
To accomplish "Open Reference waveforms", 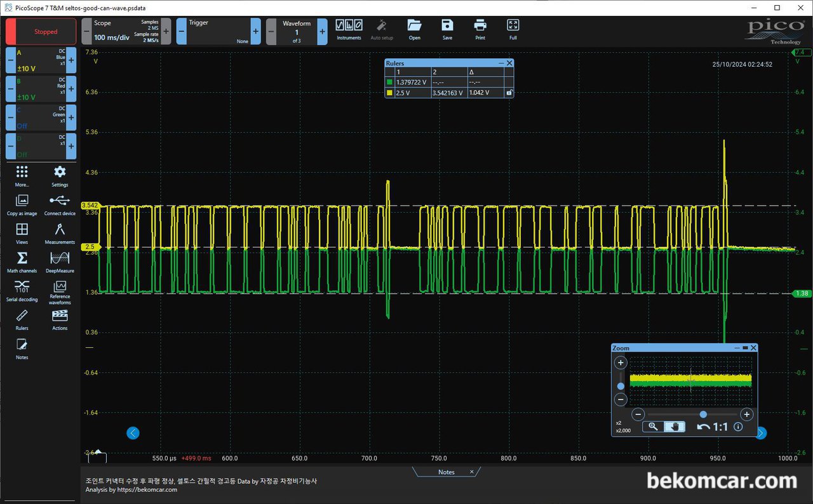I will coord(60,292).
